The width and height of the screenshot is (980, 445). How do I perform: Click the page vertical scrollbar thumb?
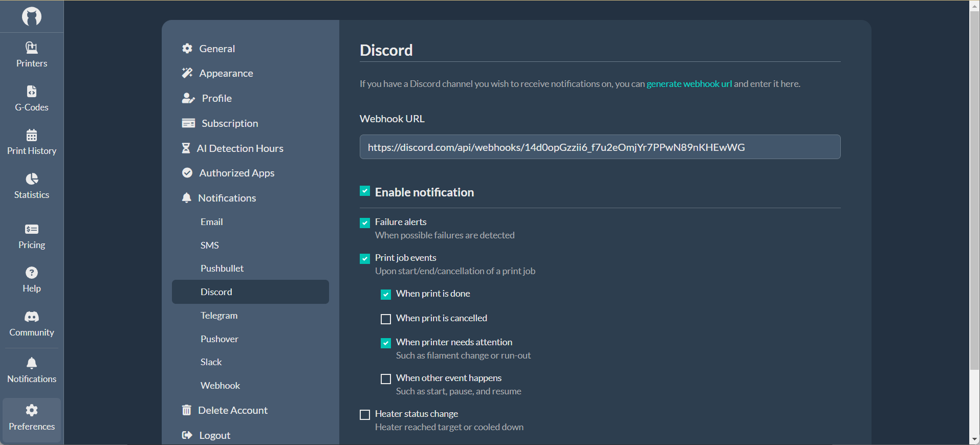[x=974, y=190]
